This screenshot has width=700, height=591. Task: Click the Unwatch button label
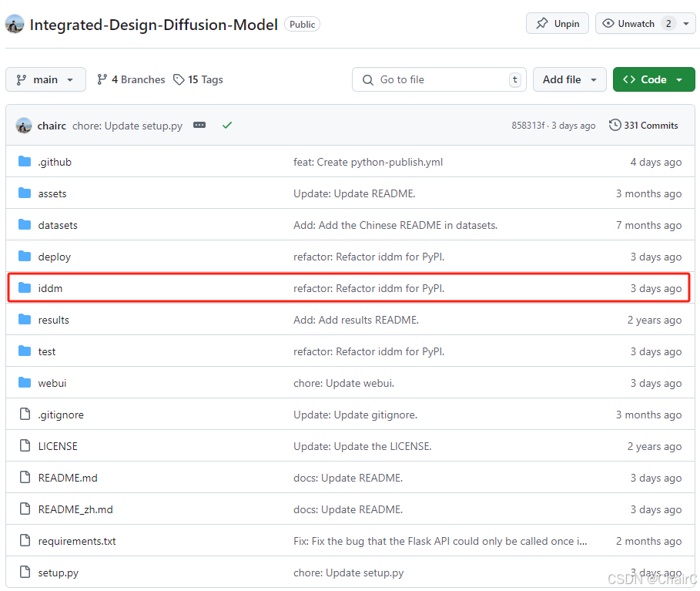point(636,24)
